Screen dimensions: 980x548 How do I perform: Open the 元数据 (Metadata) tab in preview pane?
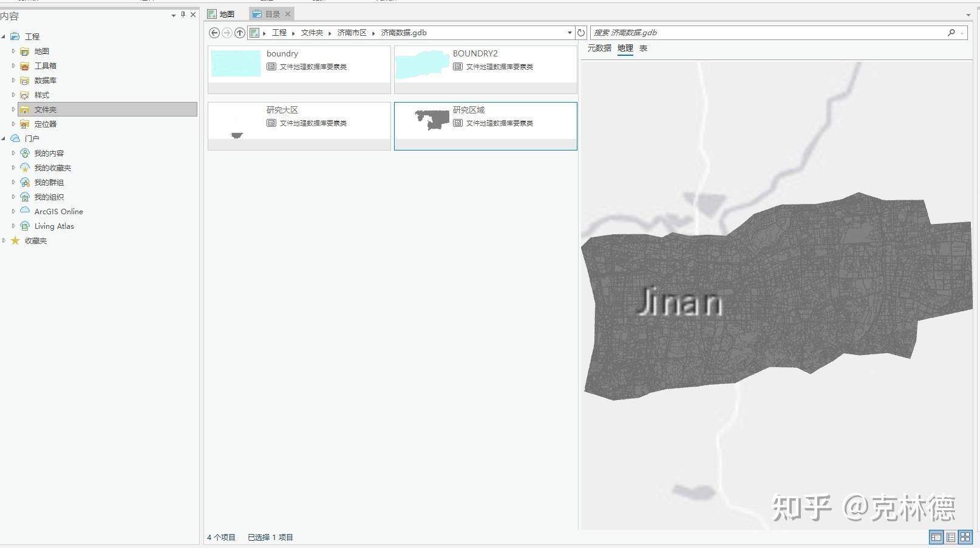tap(600, 48)
